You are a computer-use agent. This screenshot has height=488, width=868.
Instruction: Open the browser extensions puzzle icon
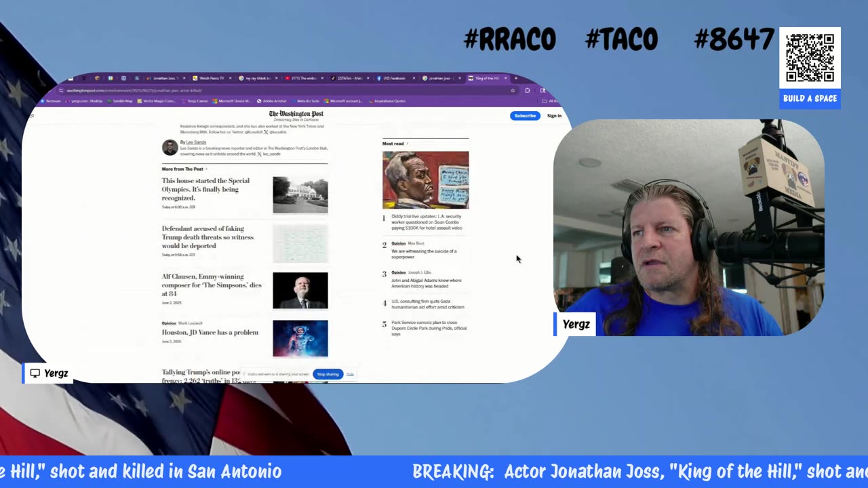tap(527, 90)
